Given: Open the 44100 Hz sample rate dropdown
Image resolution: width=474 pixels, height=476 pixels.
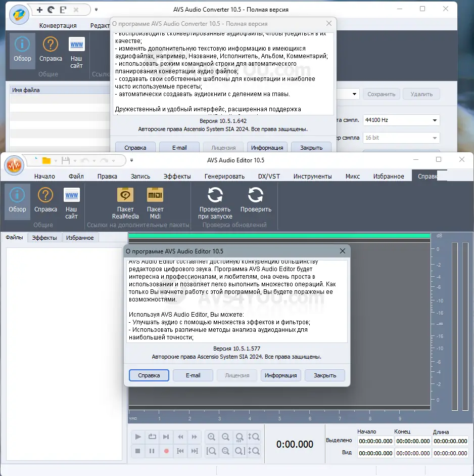Looking at the screenshot, I should (401, 120).
